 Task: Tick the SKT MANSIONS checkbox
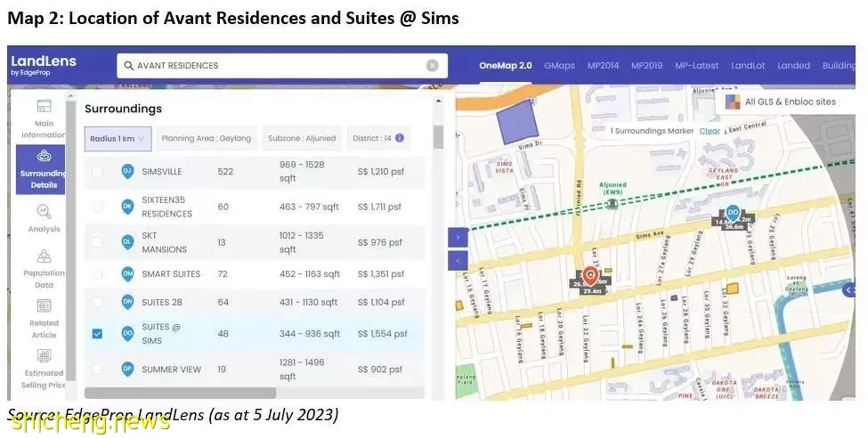click(x=97, y=242)
